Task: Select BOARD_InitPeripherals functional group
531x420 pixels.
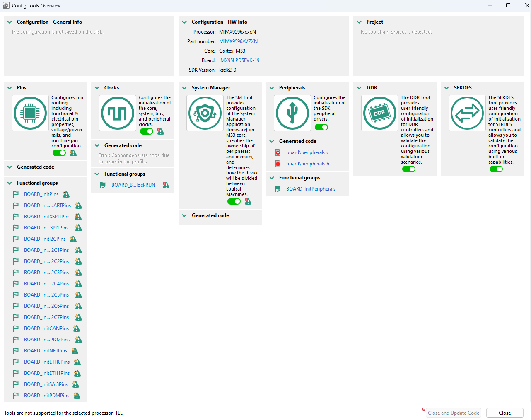Action: click(x=311, y=189)
